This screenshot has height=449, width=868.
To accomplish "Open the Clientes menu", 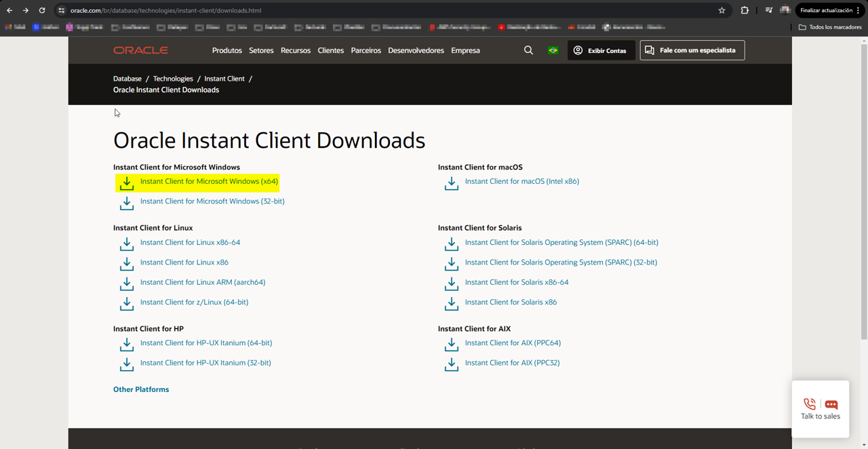I will [331, 50].
